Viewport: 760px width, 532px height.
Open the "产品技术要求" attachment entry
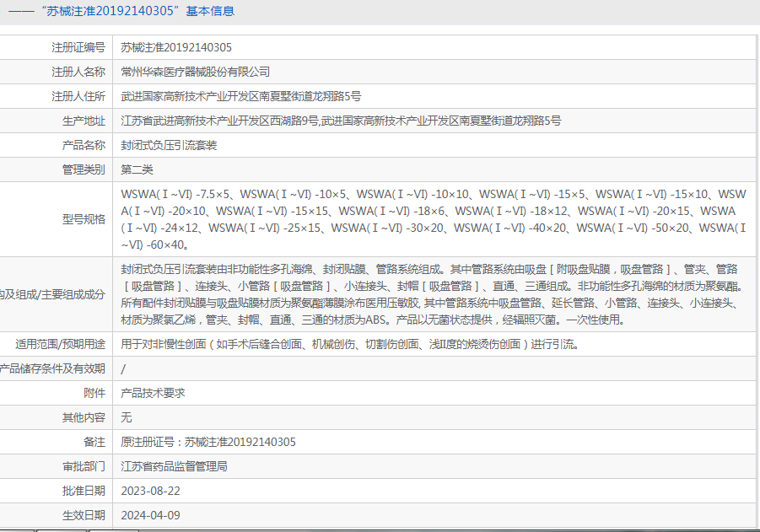(153, 393)
